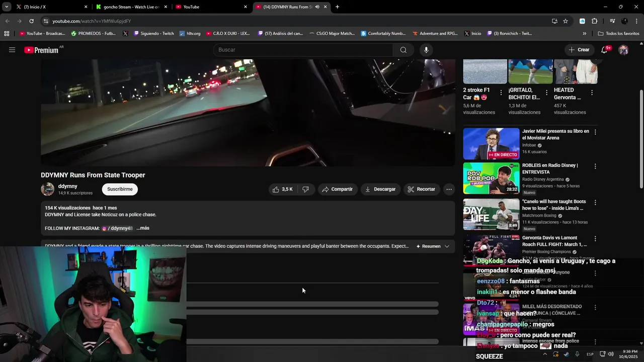Expand the AI Resumen chevron
644x362 pixels.
447,246
